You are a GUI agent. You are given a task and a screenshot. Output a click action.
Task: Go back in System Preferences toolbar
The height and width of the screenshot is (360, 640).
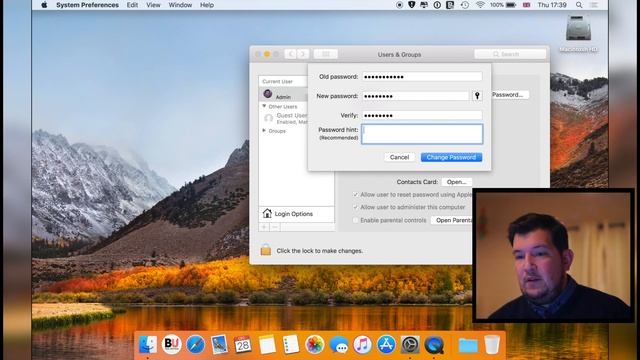pyautogui.click(x=290, y=54)
